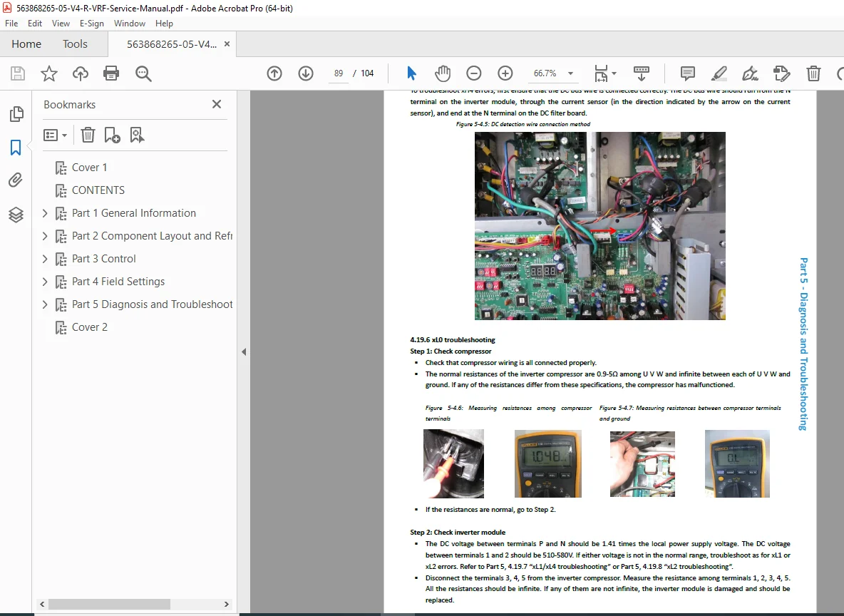
Task: Open the View menu
Action: coord(61,23)
